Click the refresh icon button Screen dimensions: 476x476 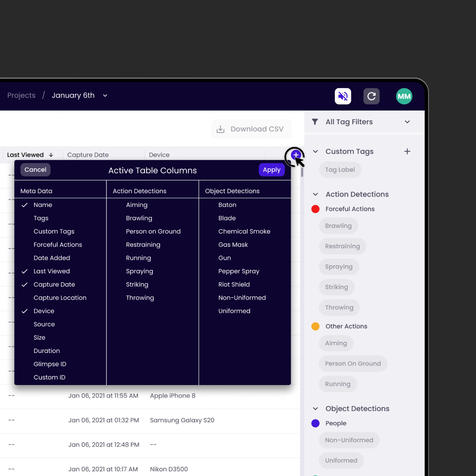pos(371,96)
